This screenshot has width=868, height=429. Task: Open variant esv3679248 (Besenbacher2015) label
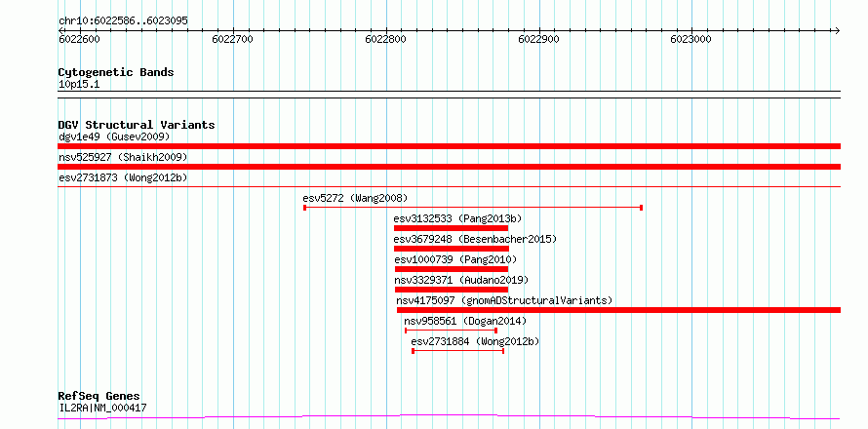tap(475, 239)
